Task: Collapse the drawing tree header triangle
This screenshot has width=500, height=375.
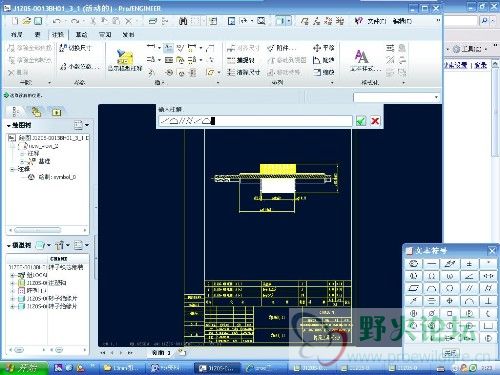Action: [x=9, y=126]
